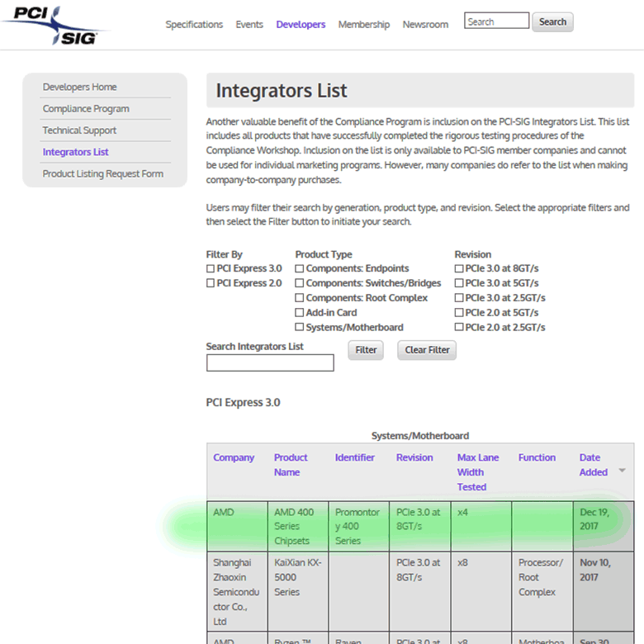Viewport: 644px width, 644px height.
Task: Open the Events menu
Action: click(249, 25)
